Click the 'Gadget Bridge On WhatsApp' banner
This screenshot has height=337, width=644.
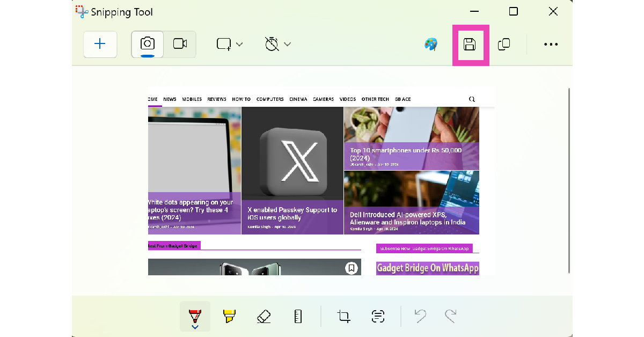tap(428, 268)
